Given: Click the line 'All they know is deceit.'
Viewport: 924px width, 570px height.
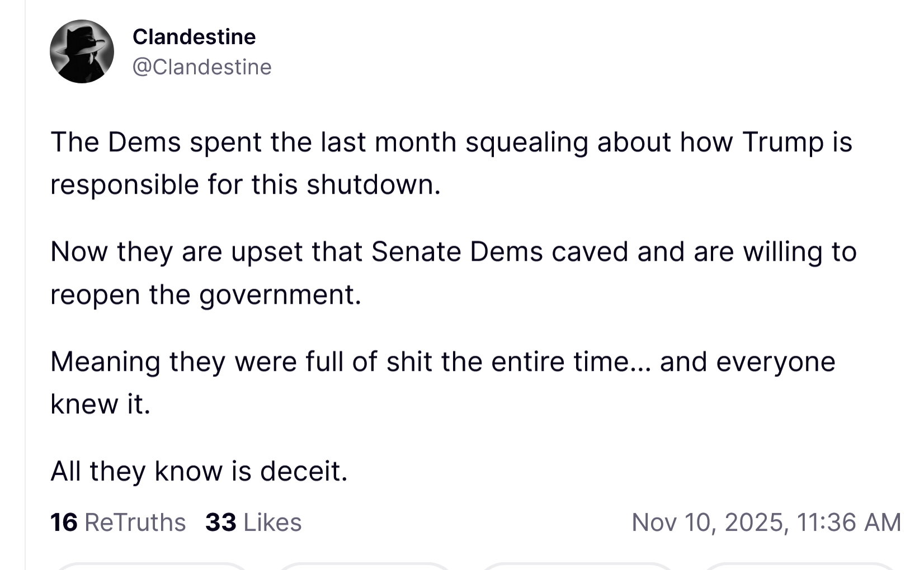Looking at the screenshot, I should click(199, 471).
